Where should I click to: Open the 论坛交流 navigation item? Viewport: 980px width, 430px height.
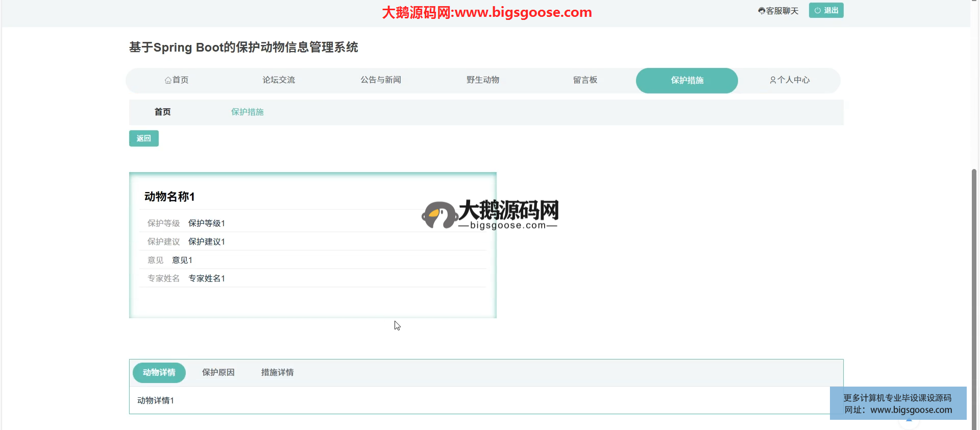(x=279, y=80)
